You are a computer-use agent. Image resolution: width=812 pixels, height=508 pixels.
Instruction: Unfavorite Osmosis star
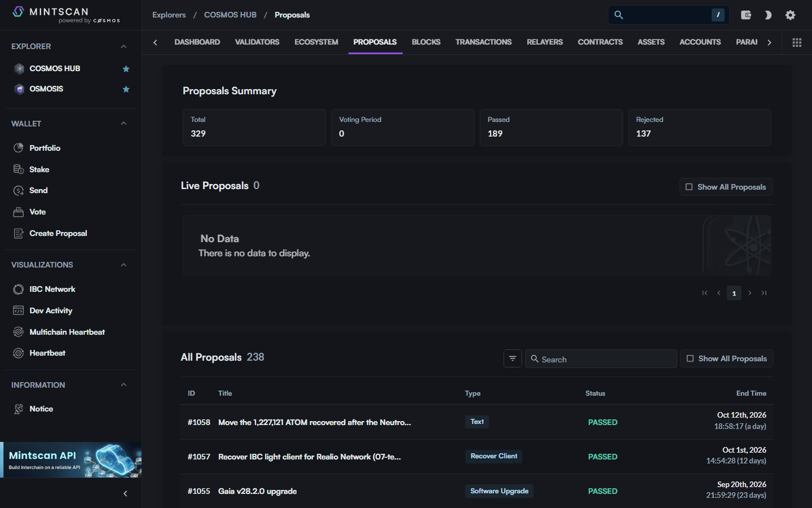click(x=126, y=89)
